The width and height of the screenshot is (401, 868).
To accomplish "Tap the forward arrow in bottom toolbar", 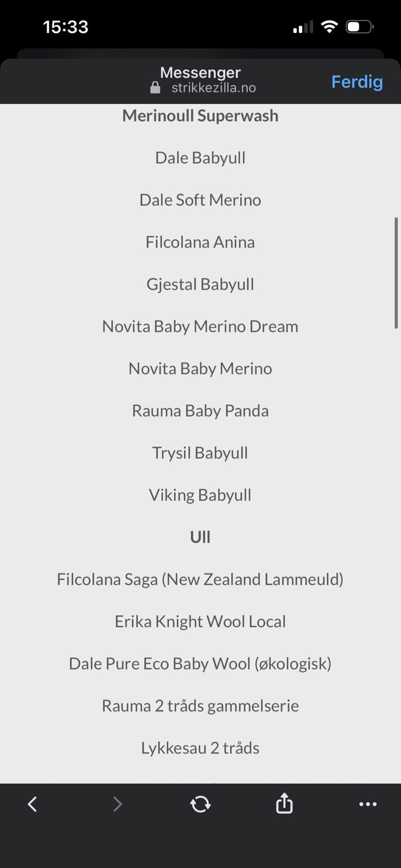I will [x=117, y=804].
